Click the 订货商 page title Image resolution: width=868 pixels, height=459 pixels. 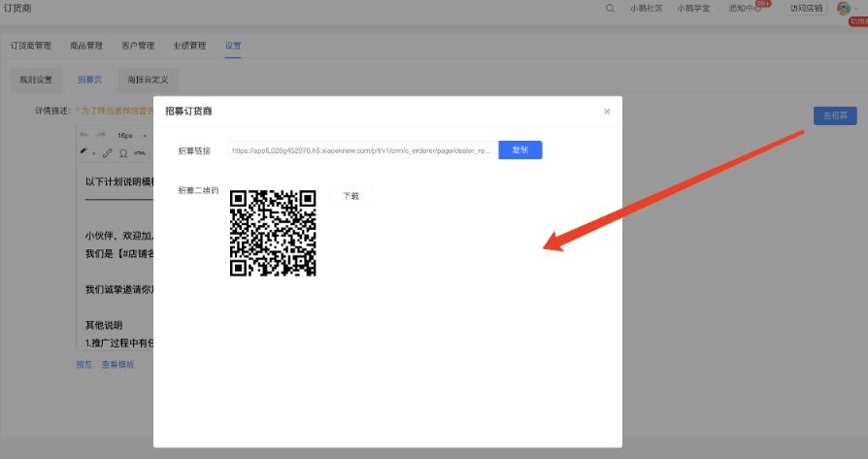tap(17, 9)
